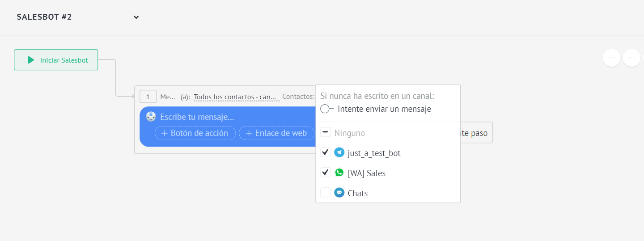
Task: Click the robot avatar in message bubble
Action: click(151, 117)
